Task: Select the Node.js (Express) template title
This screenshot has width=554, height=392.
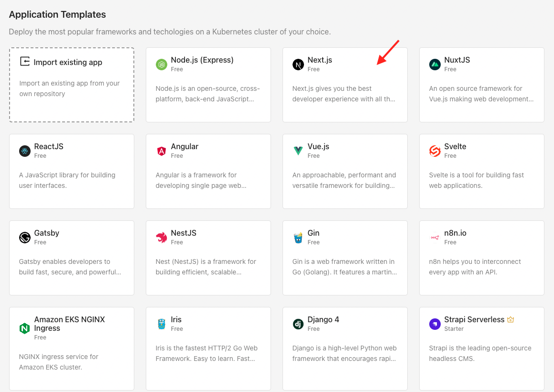Action: coord(202,60)
